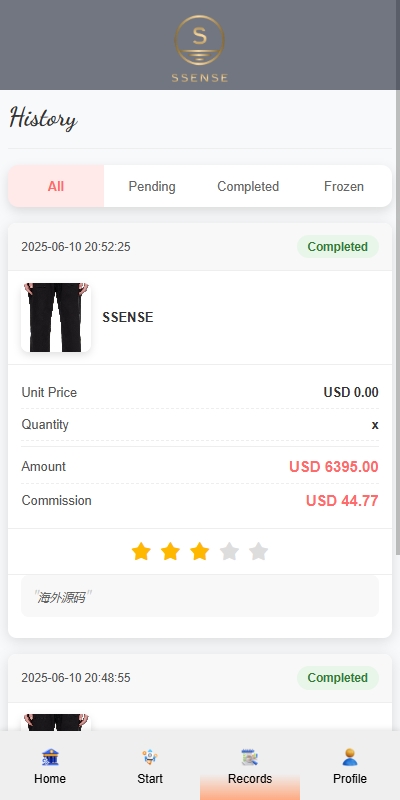Click the SSENSE product name text
Image resolution: width=400 pixels, height=800 pixels.
(128, 317)
